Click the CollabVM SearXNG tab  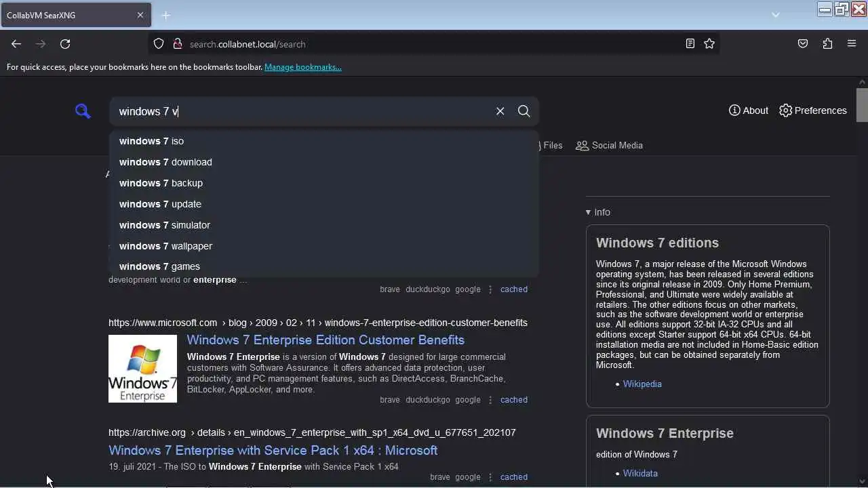[x=76, y=15]
